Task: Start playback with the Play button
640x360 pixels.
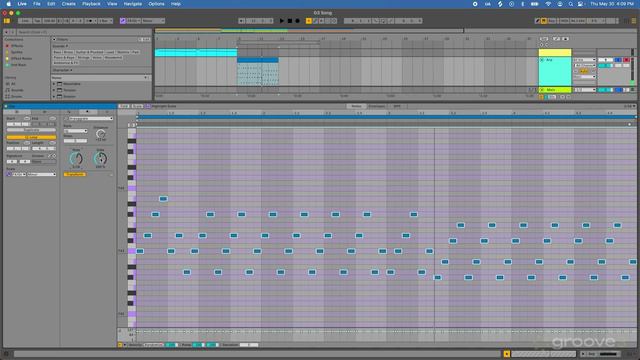Action: [x=282, y=21]
